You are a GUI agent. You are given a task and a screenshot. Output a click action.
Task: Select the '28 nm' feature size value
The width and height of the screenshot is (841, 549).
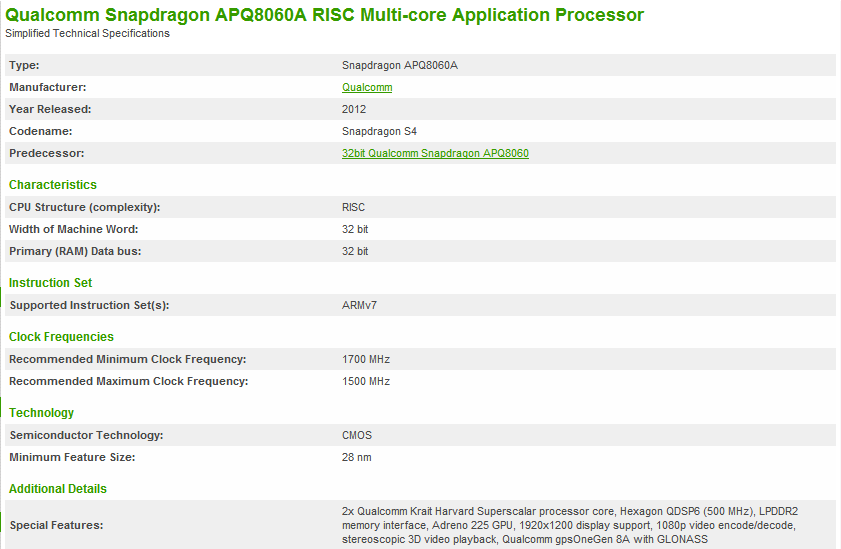[x=357, y=457]
